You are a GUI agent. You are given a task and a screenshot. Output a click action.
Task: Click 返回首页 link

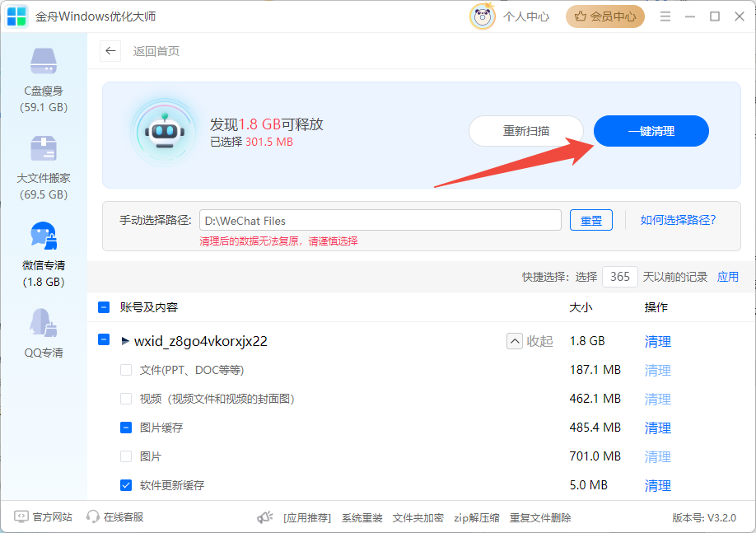pos(156,51)
